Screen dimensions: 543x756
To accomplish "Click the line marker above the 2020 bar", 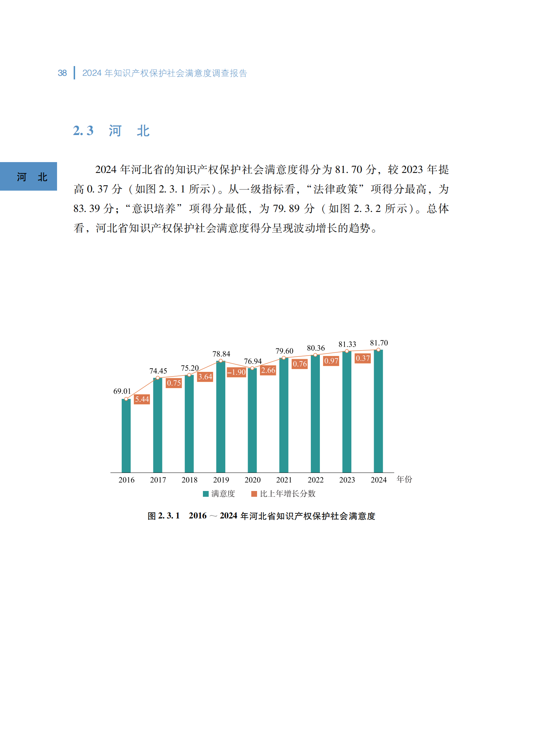I will (x=252, y=368).
